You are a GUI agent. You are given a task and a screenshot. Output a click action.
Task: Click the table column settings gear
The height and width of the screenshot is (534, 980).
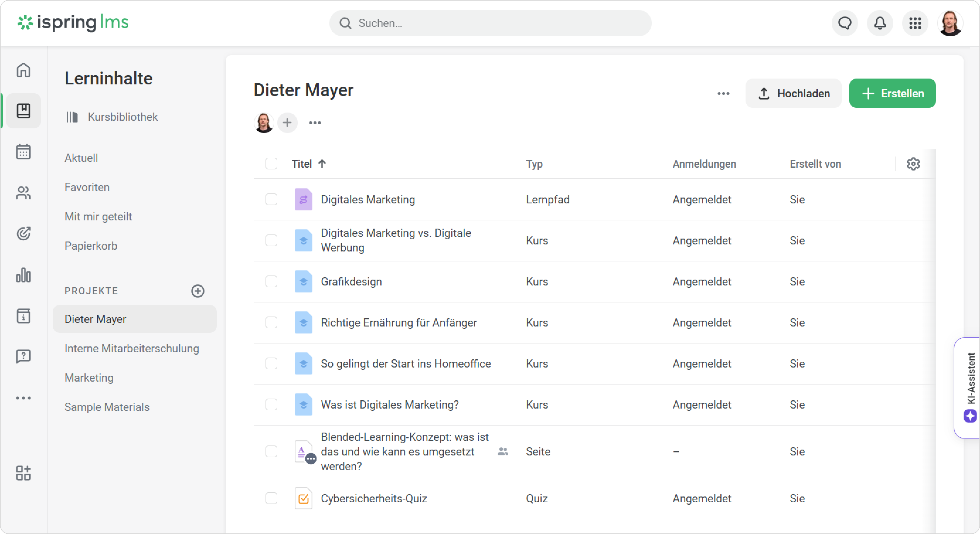pos(913,164)
